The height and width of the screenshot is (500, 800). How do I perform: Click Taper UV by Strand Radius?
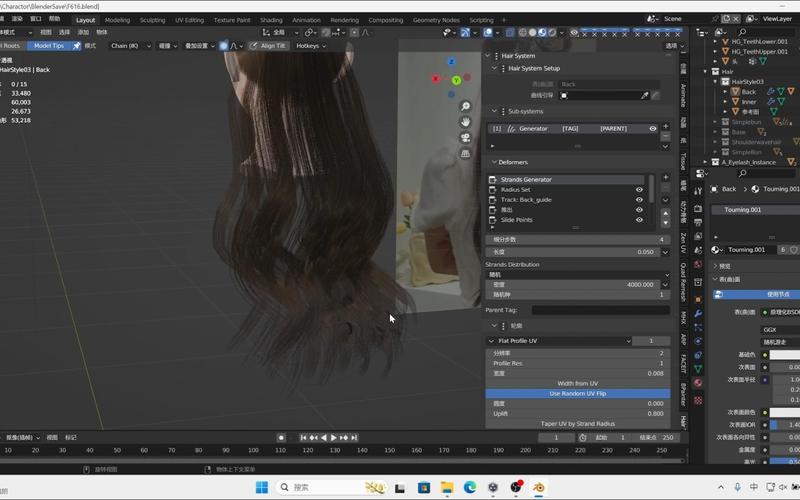click(578, 423)
